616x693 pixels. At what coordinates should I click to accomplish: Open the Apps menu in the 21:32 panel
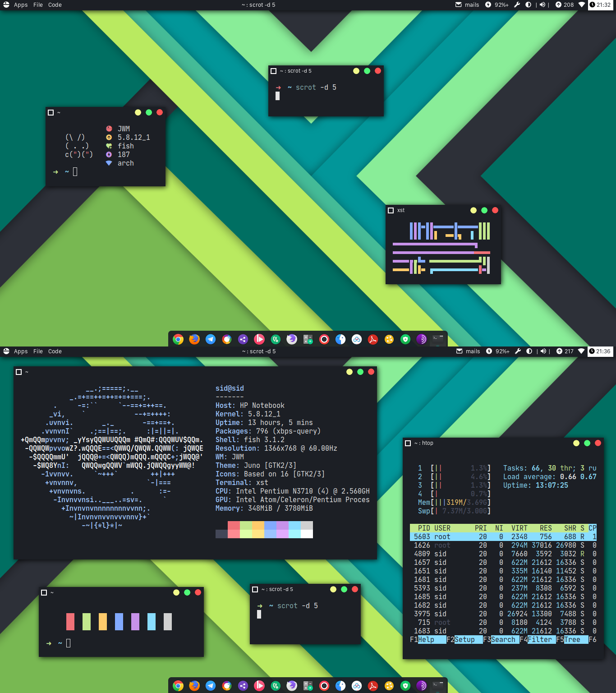(21, 5)
